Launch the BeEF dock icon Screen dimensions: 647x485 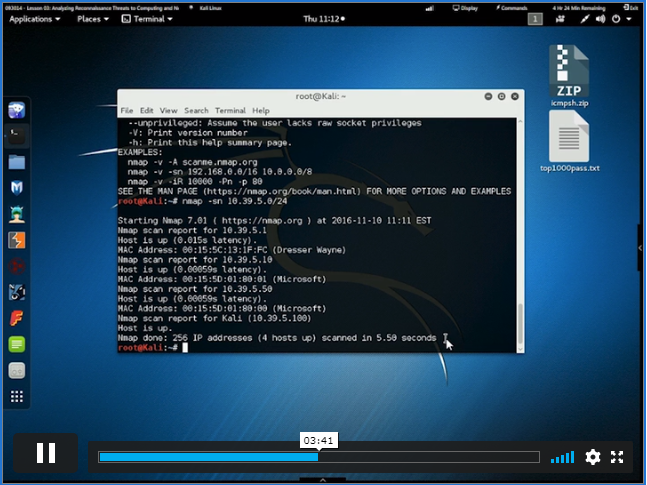17,292
